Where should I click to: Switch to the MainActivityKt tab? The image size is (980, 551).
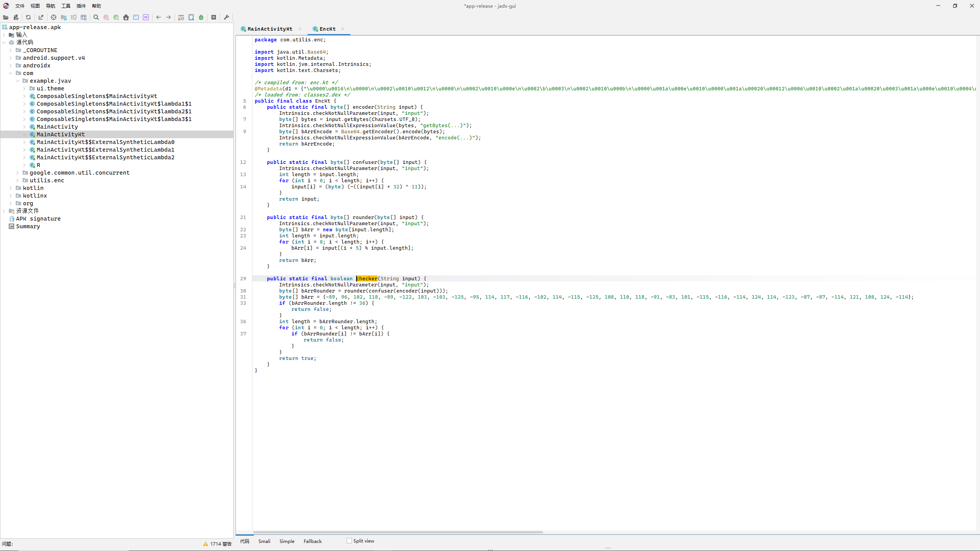[x=270, y=29]
